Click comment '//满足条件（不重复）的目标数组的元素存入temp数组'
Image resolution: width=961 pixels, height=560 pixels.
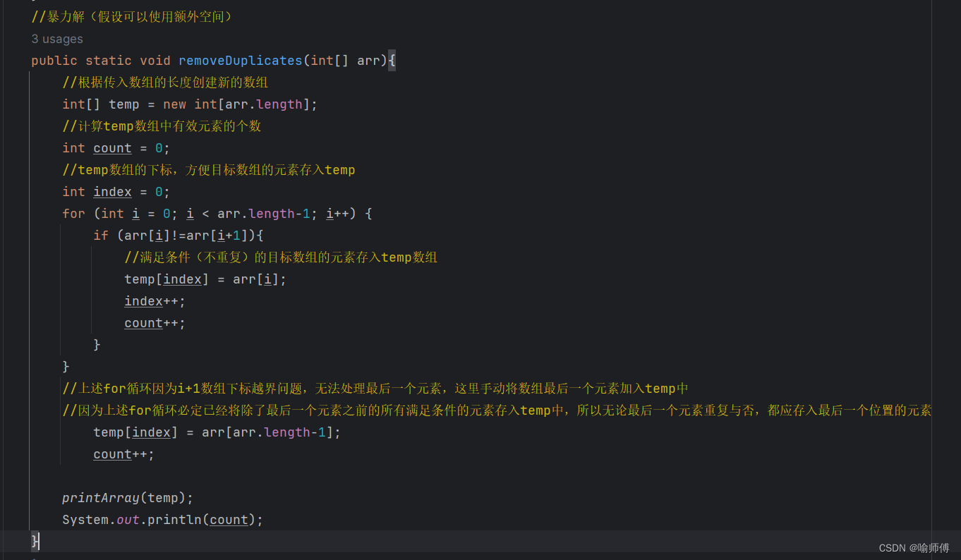pos(281,257)
